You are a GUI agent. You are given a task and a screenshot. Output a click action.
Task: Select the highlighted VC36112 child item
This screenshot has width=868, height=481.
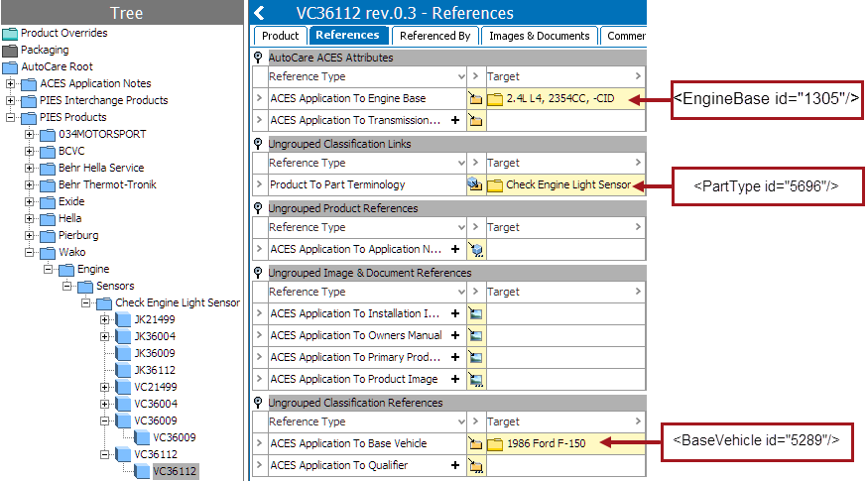pos(175,471)
